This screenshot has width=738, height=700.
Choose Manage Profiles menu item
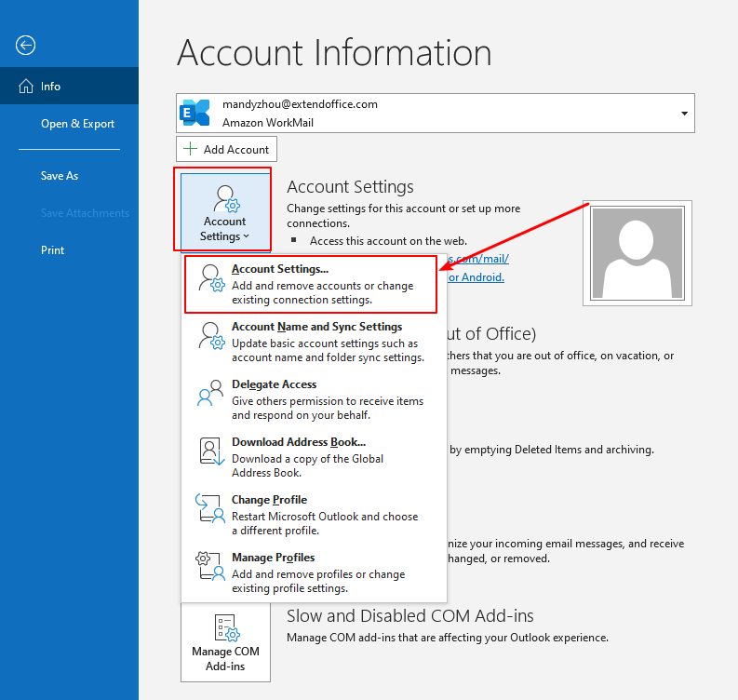coord(314,572)
